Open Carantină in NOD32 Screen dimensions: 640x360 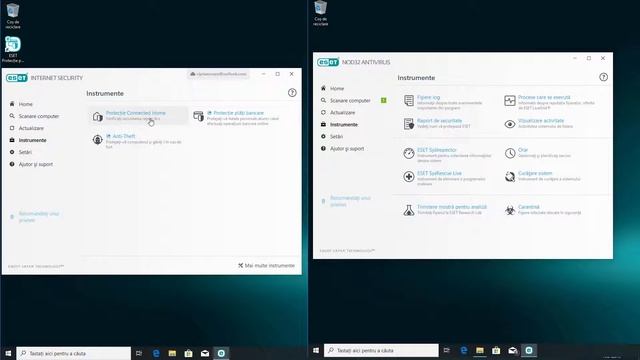(529, 207)
